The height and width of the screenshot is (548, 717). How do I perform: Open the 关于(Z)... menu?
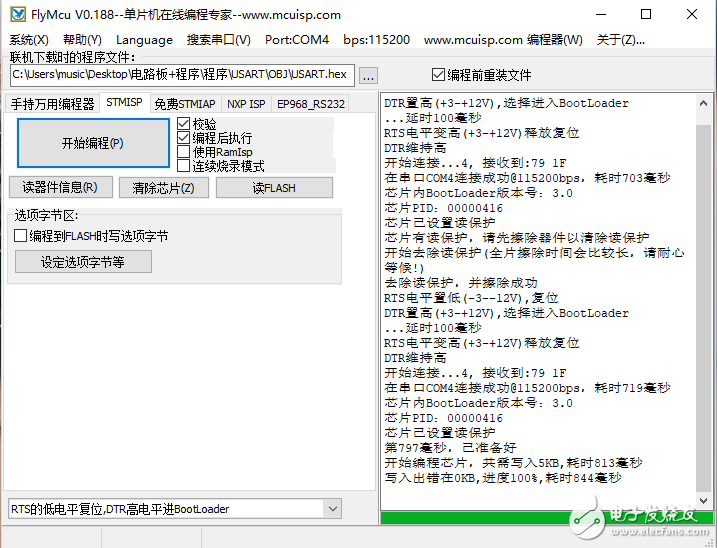[x=621, y=40]
